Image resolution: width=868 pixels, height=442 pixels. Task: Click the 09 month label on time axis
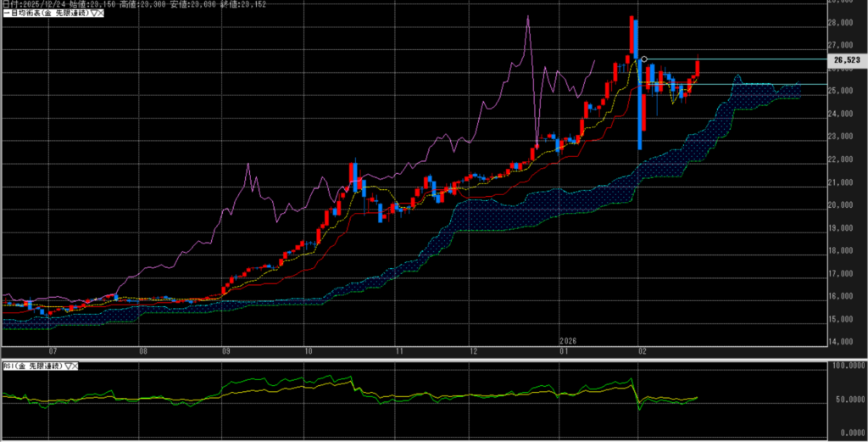point(226,350)
